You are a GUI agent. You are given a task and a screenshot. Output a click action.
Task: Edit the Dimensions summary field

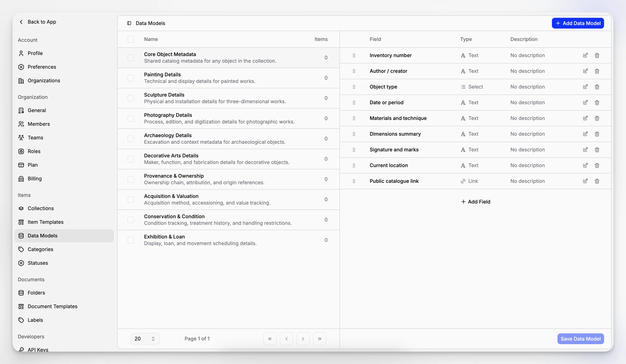pyautogui.click(x=585, y=134)
